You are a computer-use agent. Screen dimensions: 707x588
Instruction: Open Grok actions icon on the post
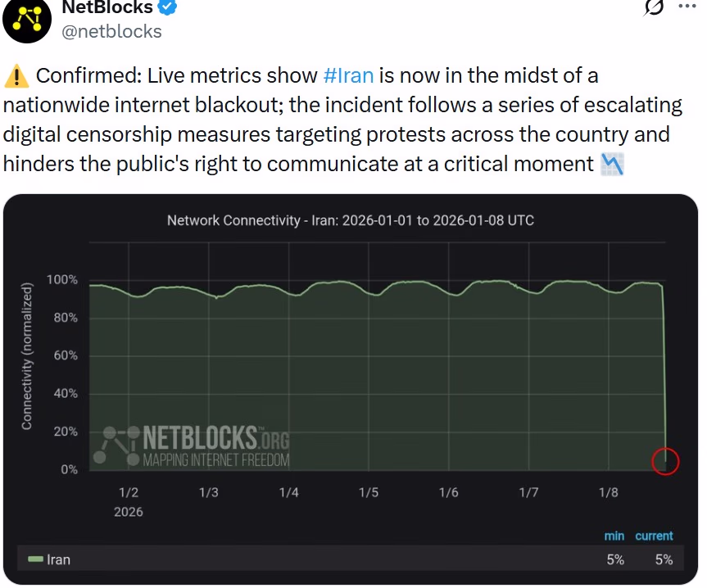tap(654, 7)
